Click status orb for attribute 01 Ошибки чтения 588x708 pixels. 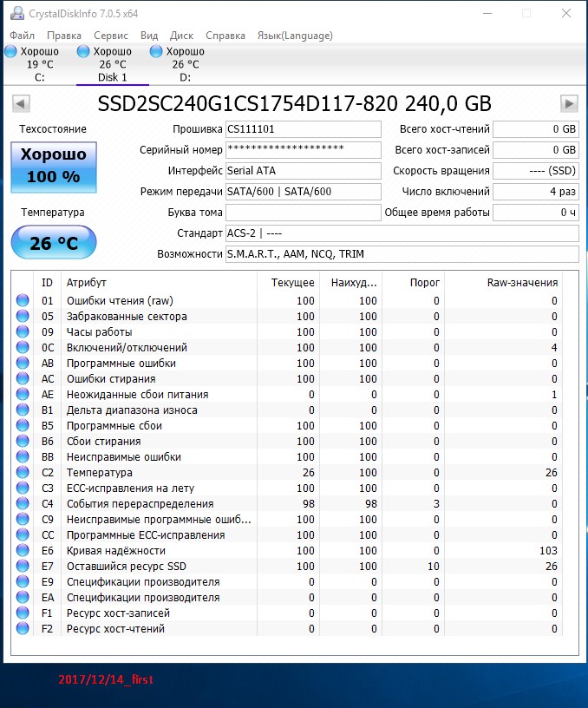click(23, 300)
